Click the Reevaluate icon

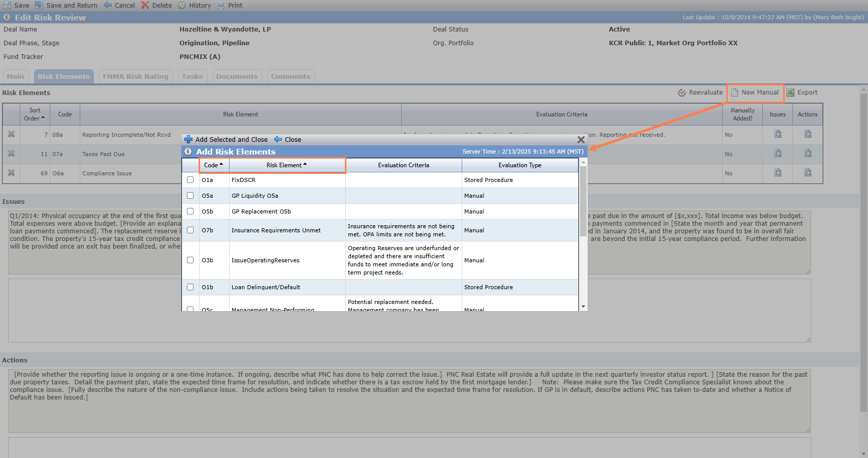click(682, 93)
